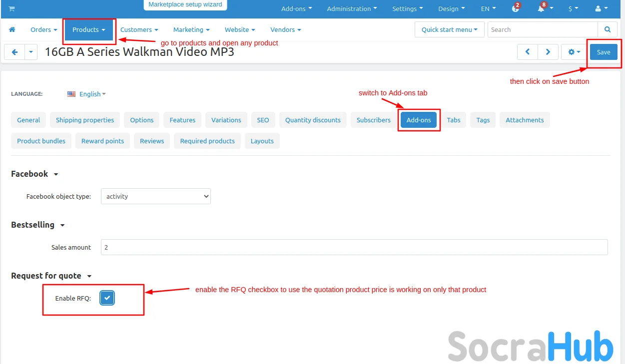Switch to the Shipping properties tab
Viewport: 625px width, 364px height.
click(84, 120)
